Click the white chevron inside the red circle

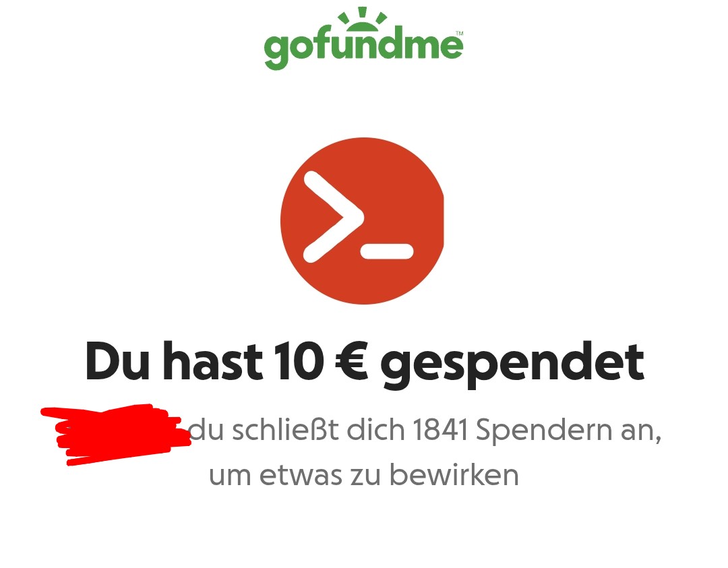[333, 217]
